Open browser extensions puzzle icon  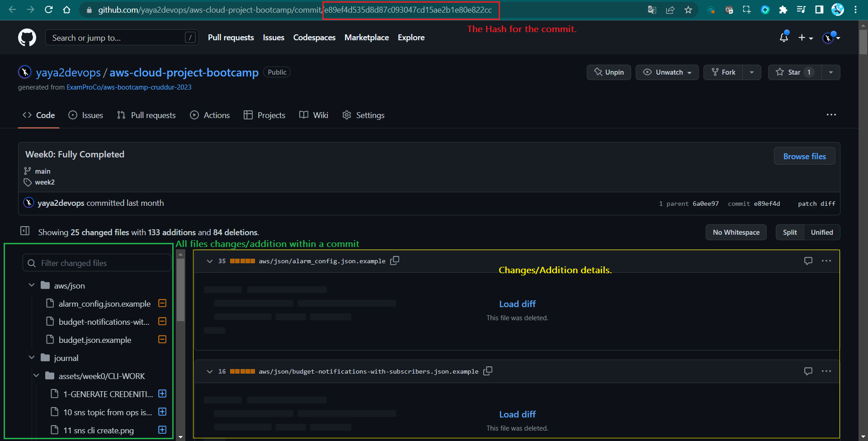pyautogui.click(x=783, y=9)
